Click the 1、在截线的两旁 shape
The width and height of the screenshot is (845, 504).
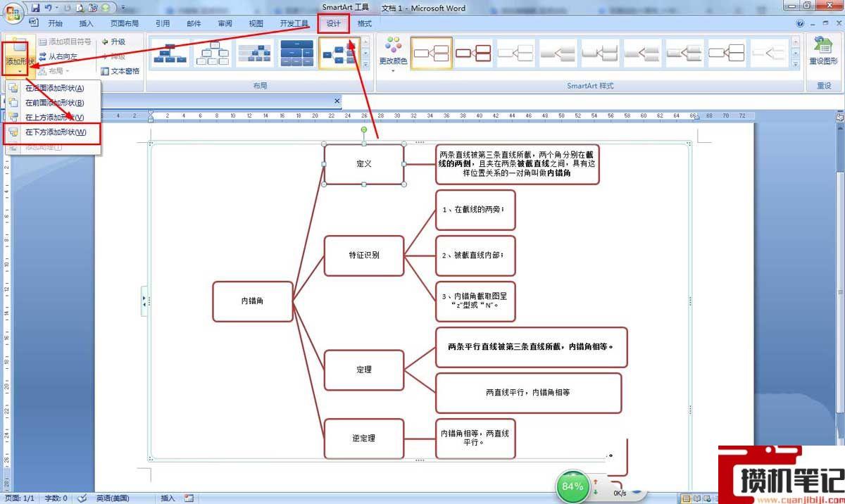pos(475,210)
